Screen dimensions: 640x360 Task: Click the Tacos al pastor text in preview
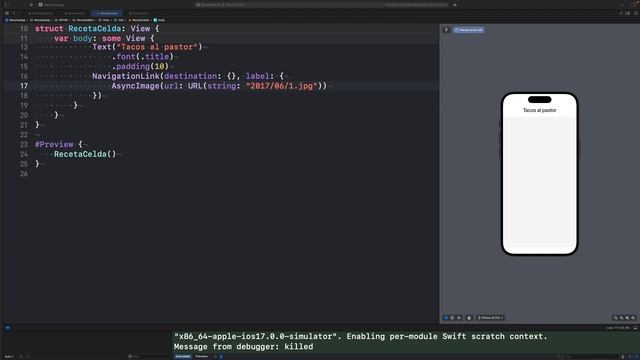[540, 110]
